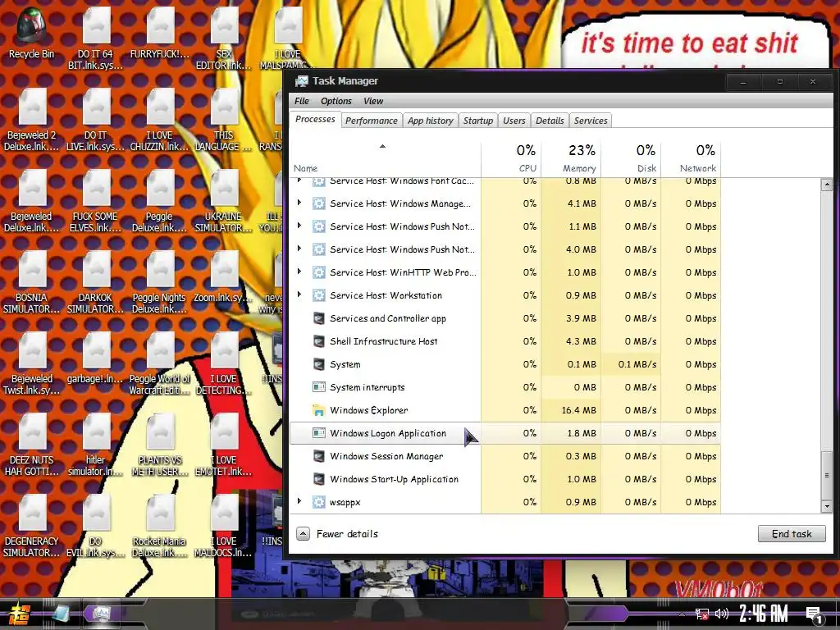This screenshot has height=630, width=840.
Task: Sort processes by Memory column header
Action: tap(571, 158)
